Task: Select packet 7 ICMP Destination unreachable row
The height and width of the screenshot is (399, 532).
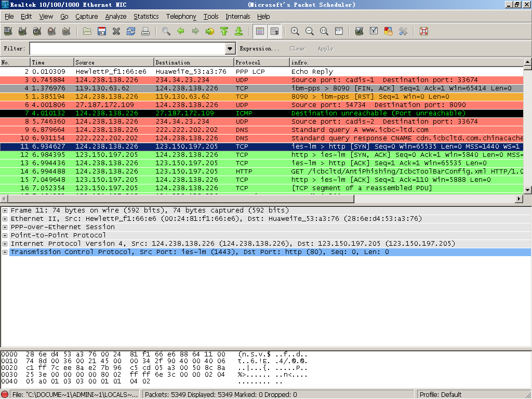Action: tap(262, 113)
